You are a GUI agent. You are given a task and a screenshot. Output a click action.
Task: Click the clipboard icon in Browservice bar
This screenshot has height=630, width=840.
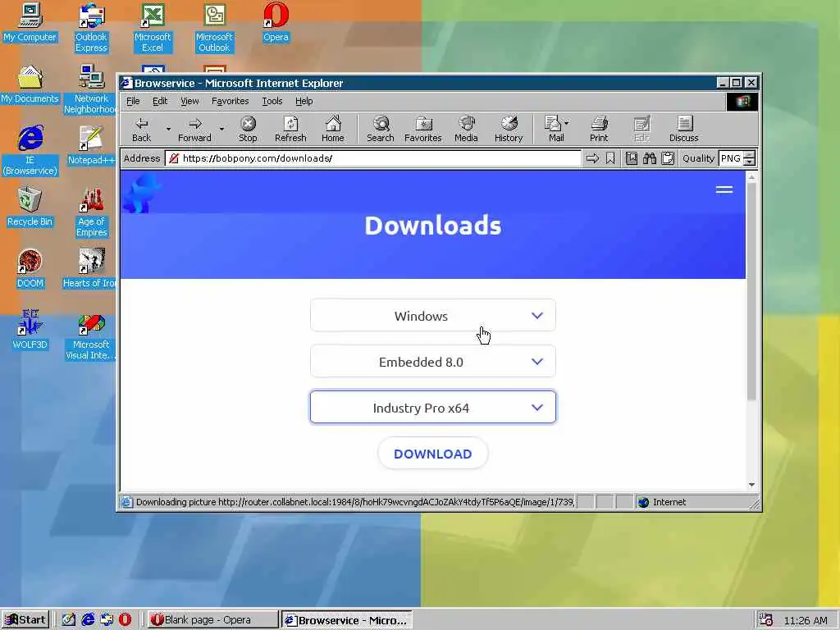pos(668,158)
